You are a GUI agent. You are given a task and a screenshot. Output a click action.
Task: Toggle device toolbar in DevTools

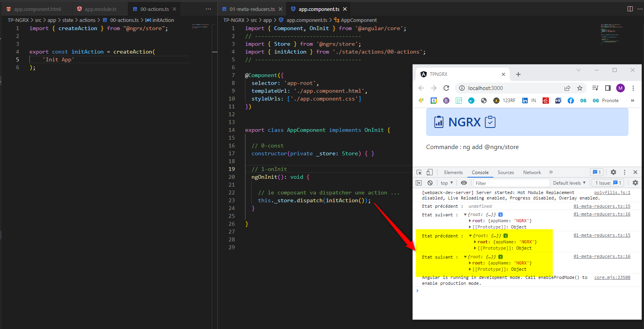(x=429, y=172)
